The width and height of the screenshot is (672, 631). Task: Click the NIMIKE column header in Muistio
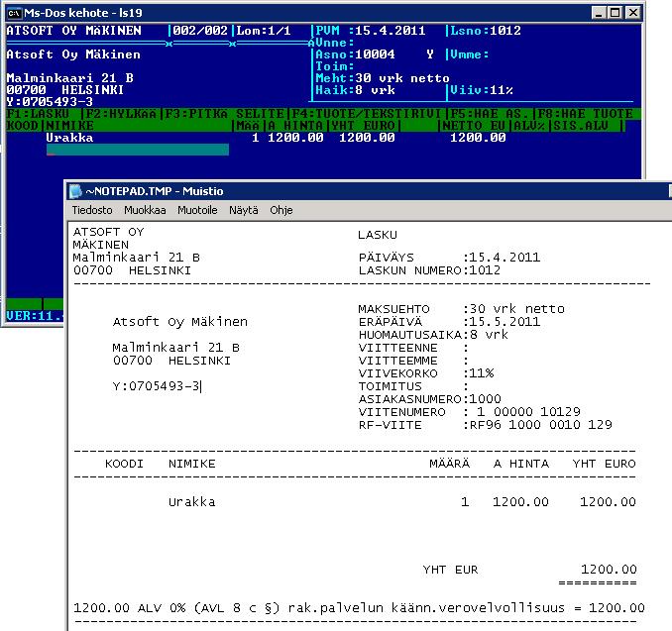tap(191, 464)
